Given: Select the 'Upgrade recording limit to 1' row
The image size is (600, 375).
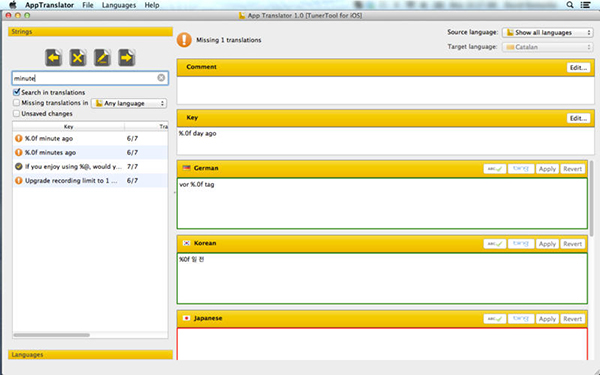Looking at the screenshot, I should (x=90, y=180).
